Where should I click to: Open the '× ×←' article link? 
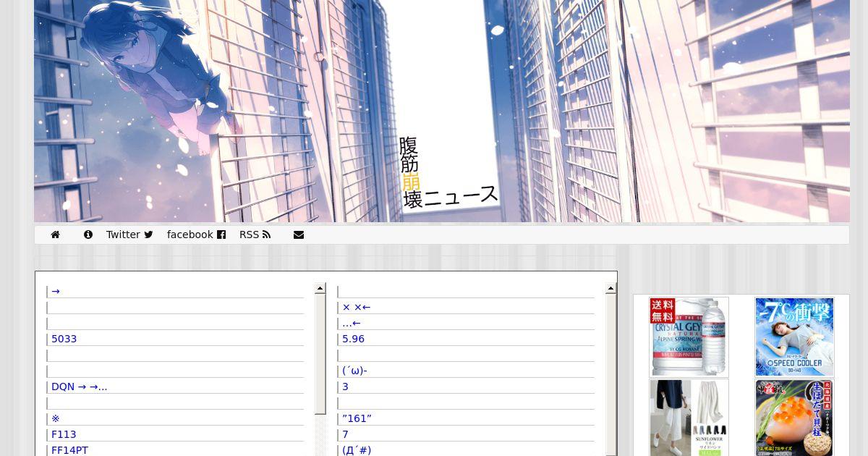pyautogui.click(x=357, y=307)
